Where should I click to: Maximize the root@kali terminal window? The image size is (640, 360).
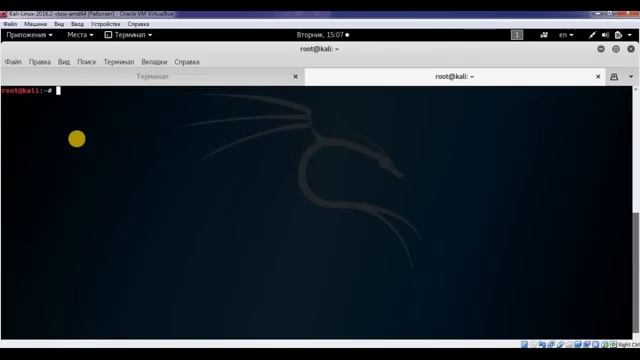616,49
